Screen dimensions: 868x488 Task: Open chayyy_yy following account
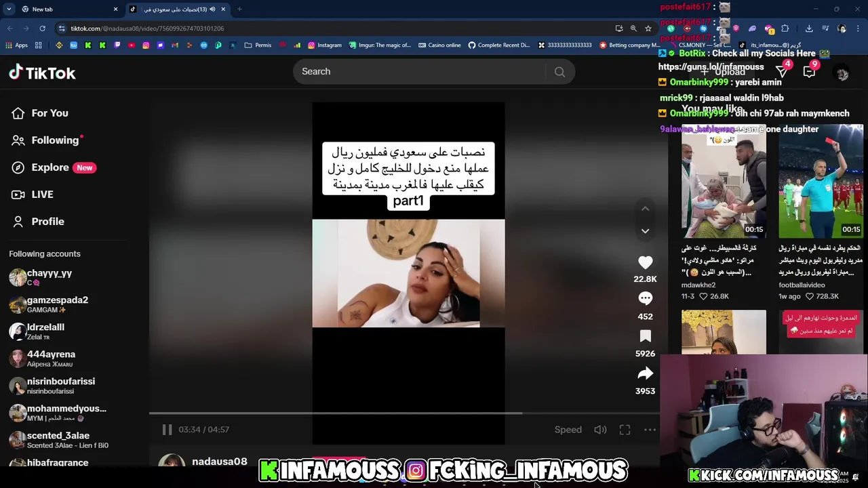click(41, 277)
